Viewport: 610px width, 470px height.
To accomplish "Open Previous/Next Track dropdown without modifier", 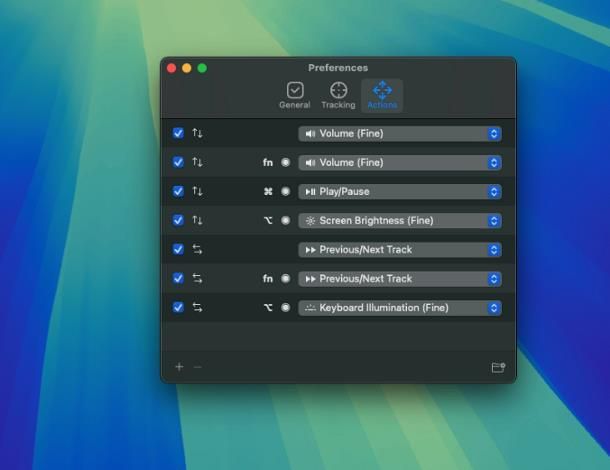I will pos(400,250).
